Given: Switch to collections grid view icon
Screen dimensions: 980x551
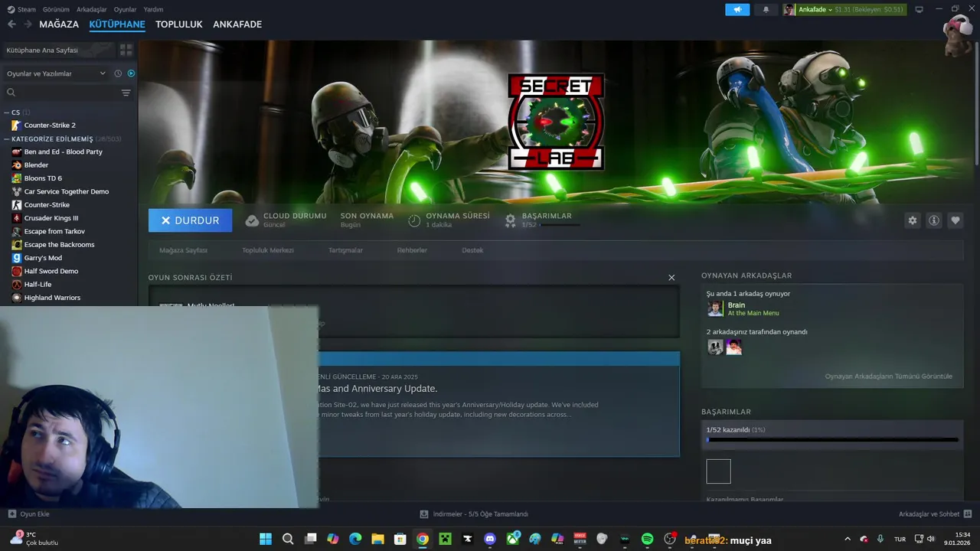Looking at the screenshot, I should pos(126,50).
